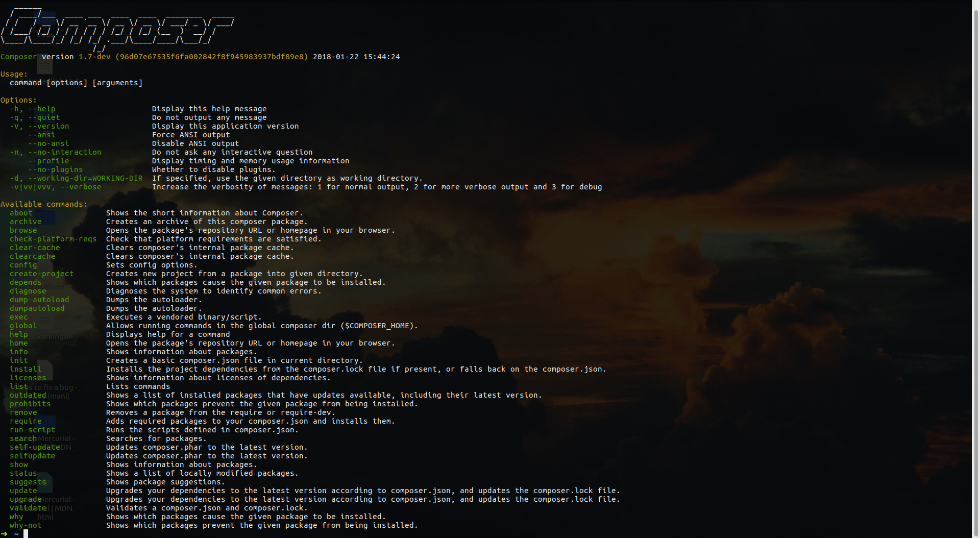Image resolution: width=980 pixels, height=538 pixels.
Task: Select the 'search' command name
Action: [23, 438]
